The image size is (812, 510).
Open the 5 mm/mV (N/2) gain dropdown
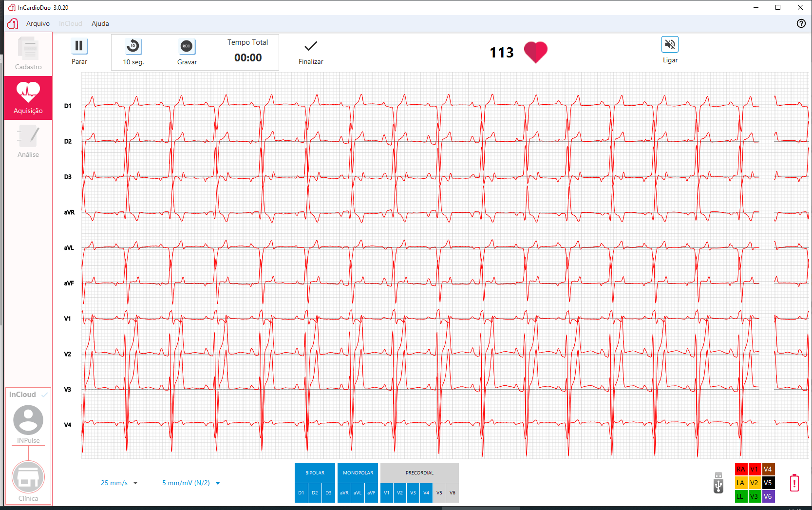pyautogui.click(x=191, y=483)
